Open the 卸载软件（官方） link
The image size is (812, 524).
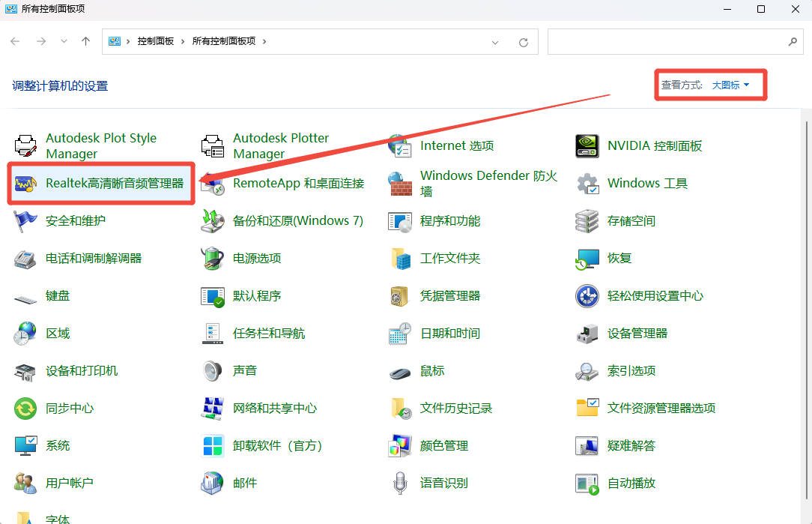pos(278,446)
